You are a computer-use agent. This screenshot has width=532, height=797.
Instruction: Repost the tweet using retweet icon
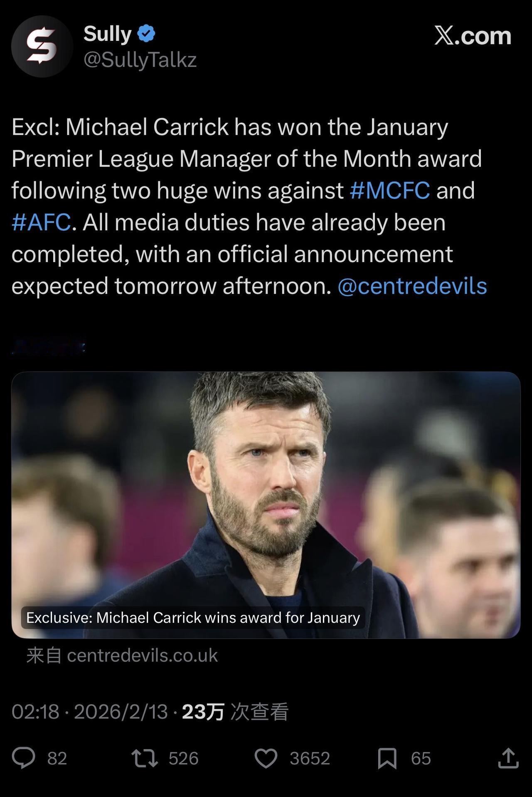pos(144,758)
